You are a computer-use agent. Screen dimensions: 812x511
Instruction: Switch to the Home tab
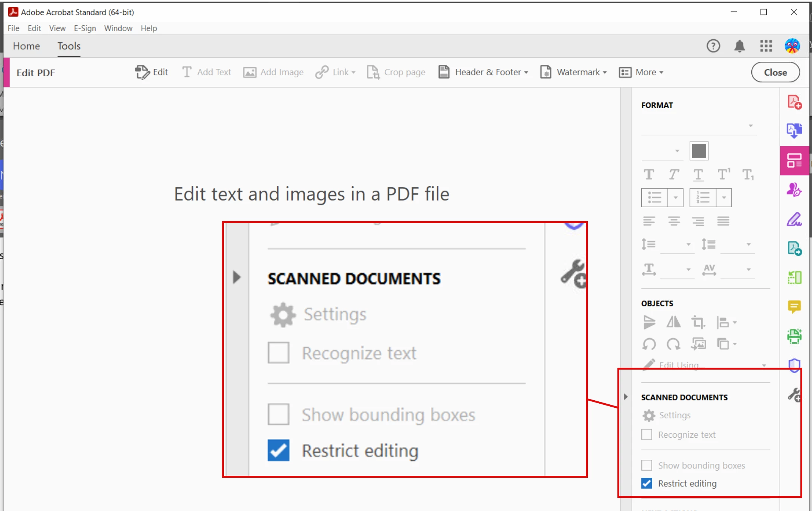coord(26,46)
